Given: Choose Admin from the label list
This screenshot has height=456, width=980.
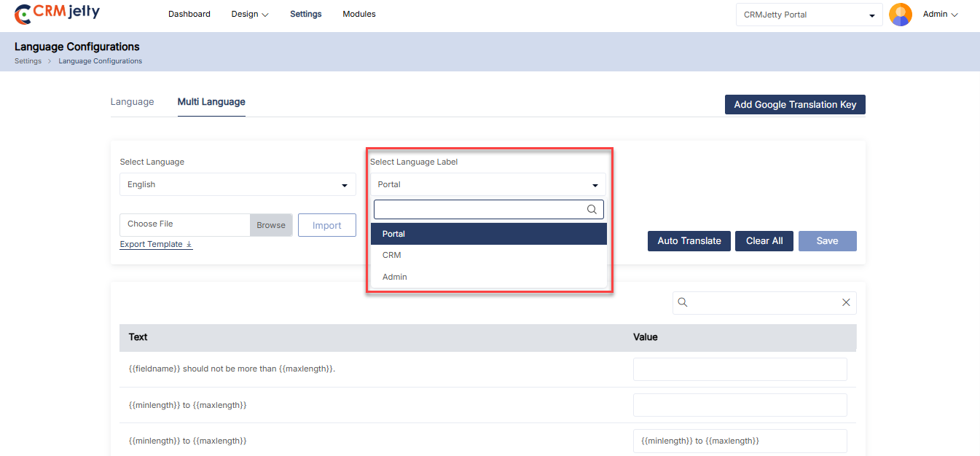Looking at the screenshot, I should [395, 277].
